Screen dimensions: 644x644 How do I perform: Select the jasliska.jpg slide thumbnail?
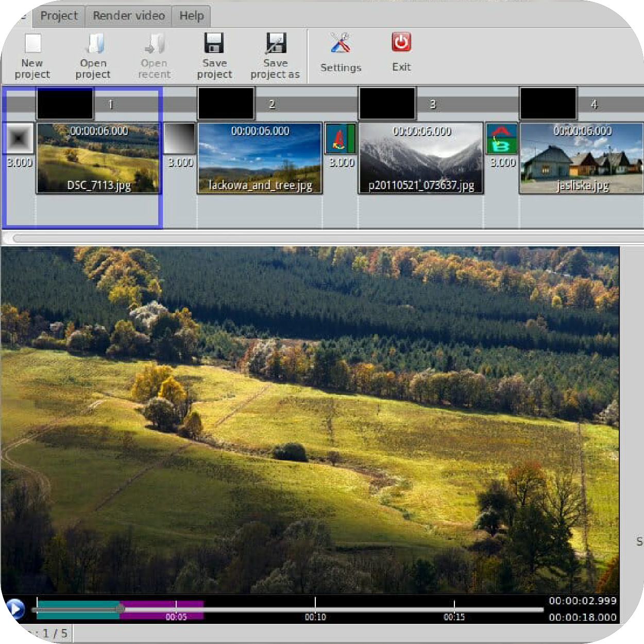pyautogui.click(x=582, y=158)
